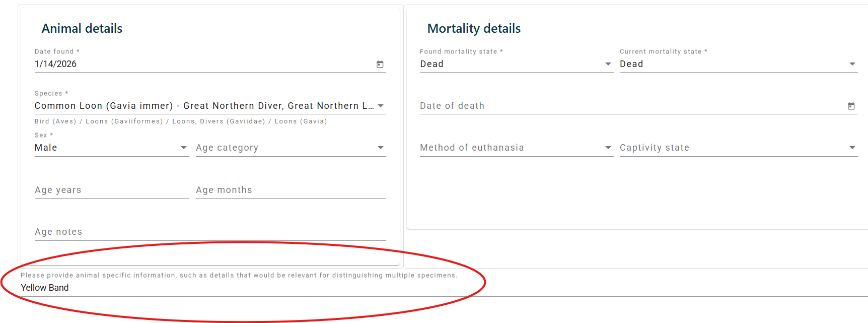Click the Bird (Aves) taxonomy hint text
Image resolution: width=868 pixels, height=323 pixels.
tap(55, 121)
